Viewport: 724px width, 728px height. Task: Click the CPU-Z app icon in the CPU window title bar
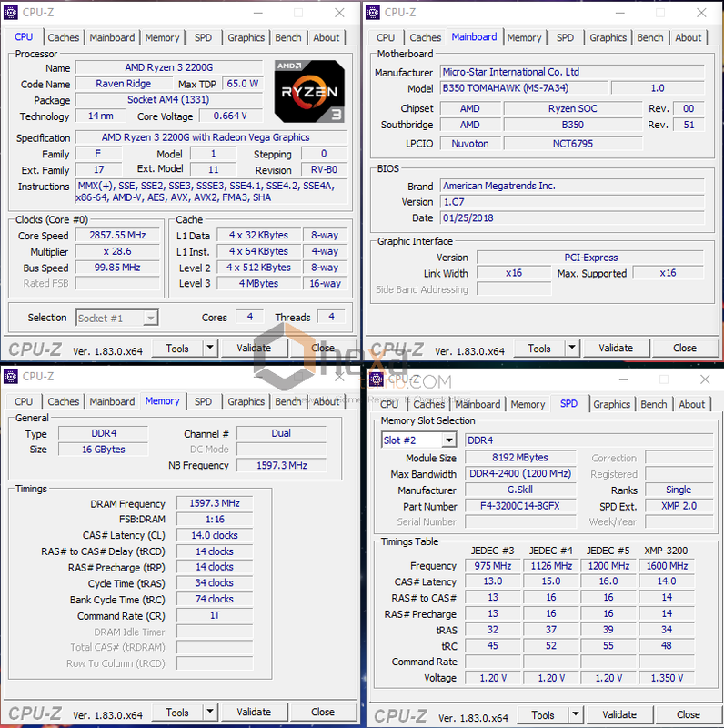point(11,13)
